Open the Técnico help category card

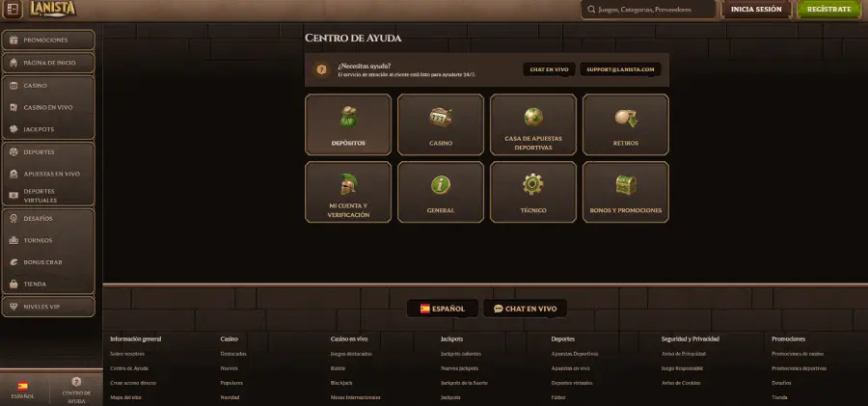click(x=533, y=192)
